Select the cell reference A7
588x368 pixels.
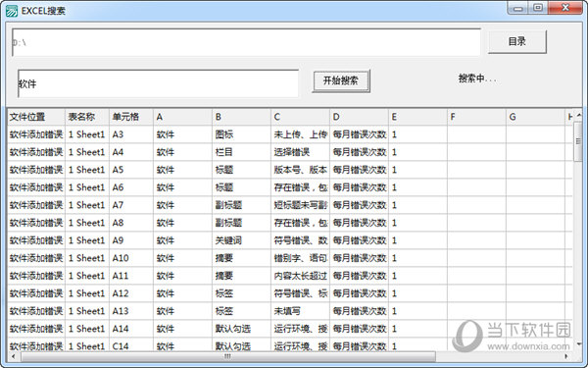tap(131, 205)
